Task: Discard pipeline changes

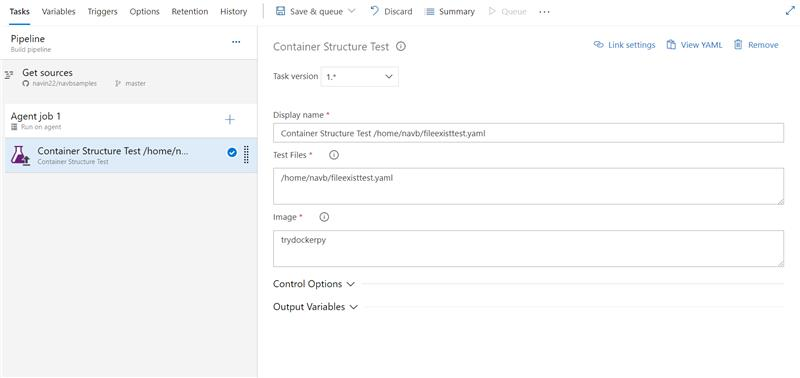Action: tap(391, 11)
